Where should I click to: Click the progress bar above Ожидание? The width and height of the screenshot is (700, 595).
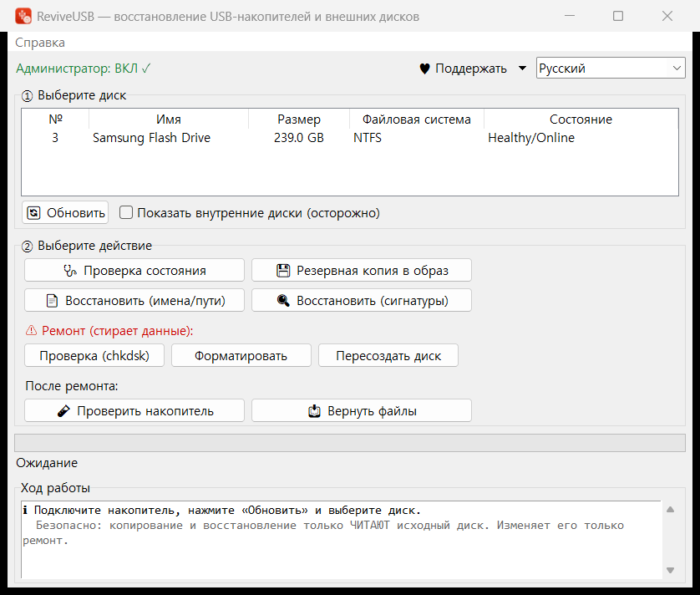350,443
